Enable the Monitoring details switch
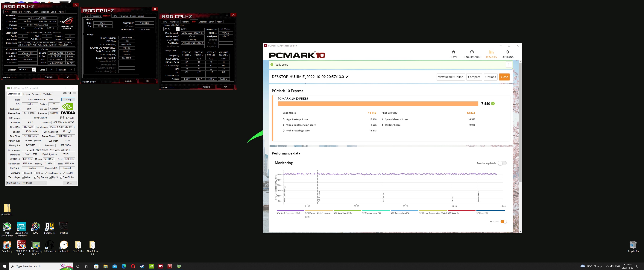This screenshot has width=644, height=270. (x=502, y=163)
